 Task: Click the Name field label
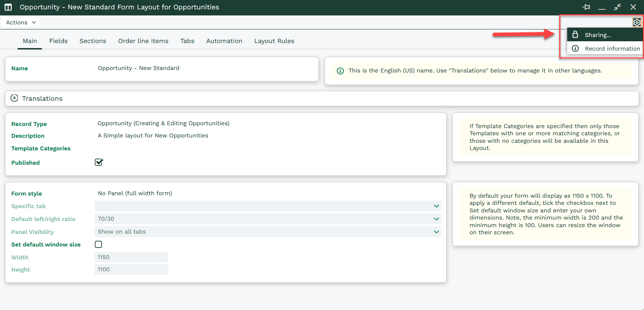(x=20, y=68)
